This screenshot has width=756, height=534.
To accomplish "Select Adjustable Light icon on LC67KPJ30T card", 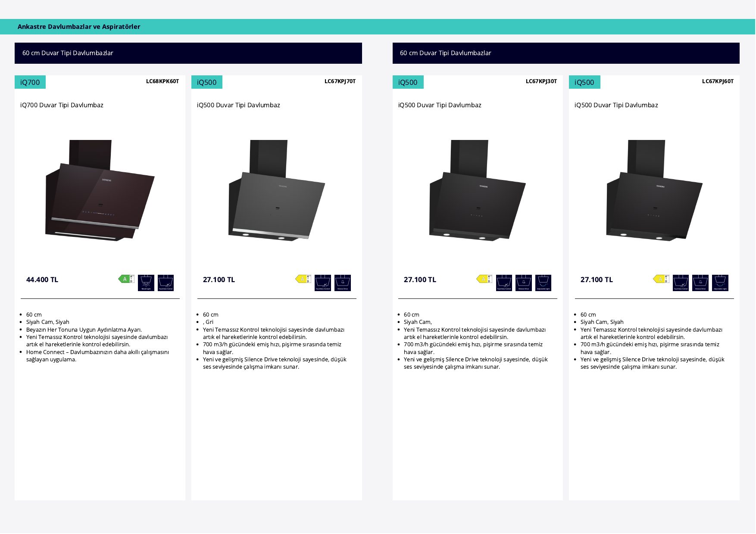I will 544,283.
